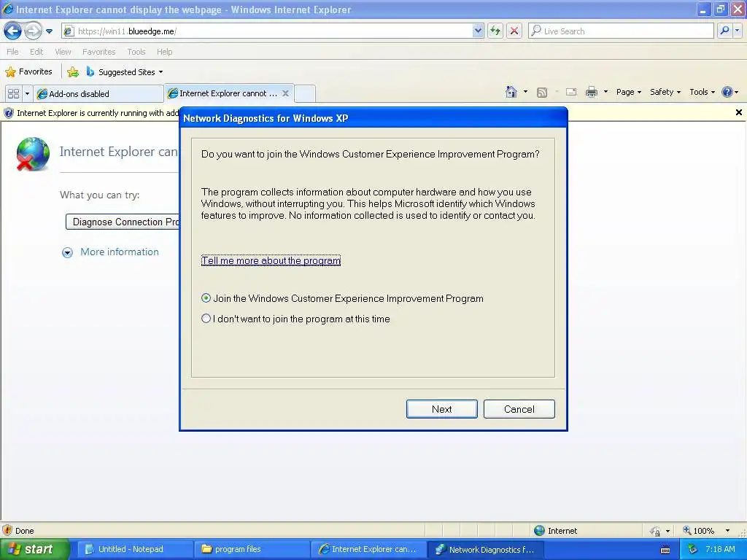Open the Suggested Sites dropdown
Image resolution: width=747 pixels, height=560 pixels.
tap(125, 72)
